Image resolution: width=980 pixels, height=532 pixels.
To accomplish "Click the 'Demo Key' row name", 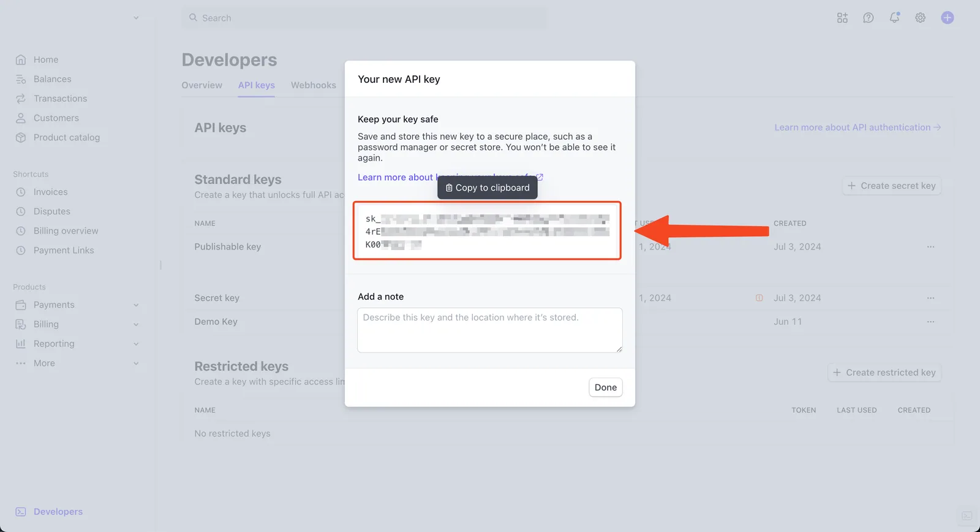I will click(x=216, y=322).
